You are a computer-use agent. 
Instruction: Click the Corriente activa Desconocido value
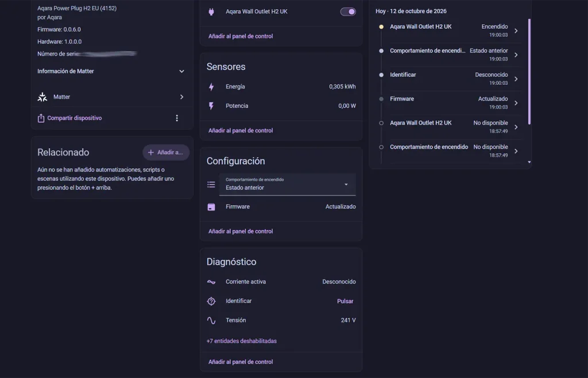[339, 282]
